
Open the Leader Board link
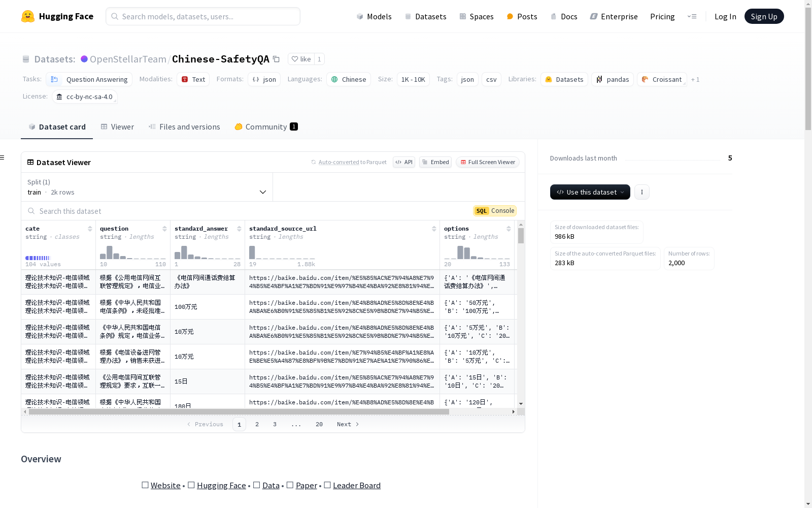(357, 485)
